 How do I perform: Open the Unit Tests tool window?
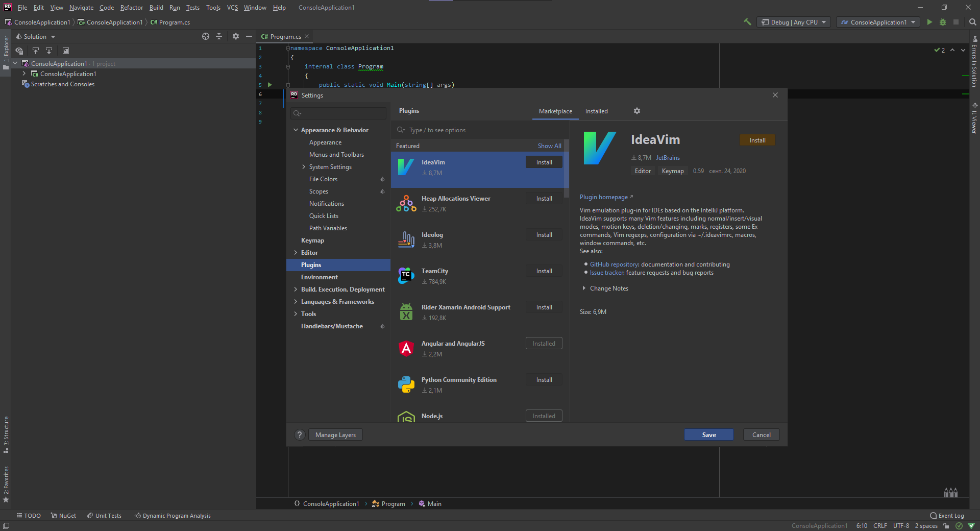click(x=104, y=516)
